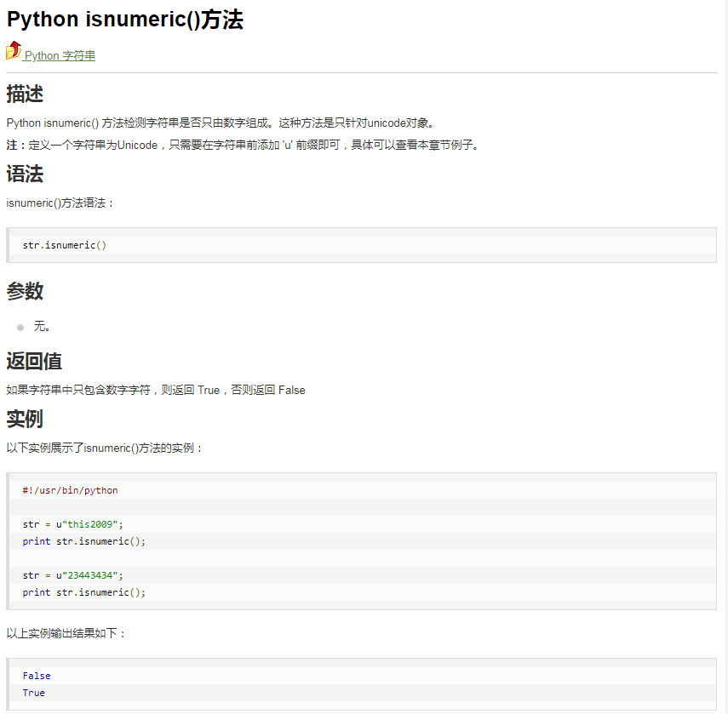Open the Python 字符串 link
The height and width of the screenshot is (714, 728).
(x=60, y=55)
